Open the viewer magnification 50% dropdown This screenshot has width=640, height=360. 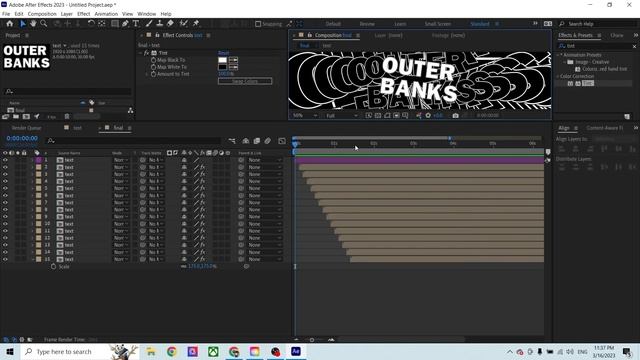[x=304, y=116]
